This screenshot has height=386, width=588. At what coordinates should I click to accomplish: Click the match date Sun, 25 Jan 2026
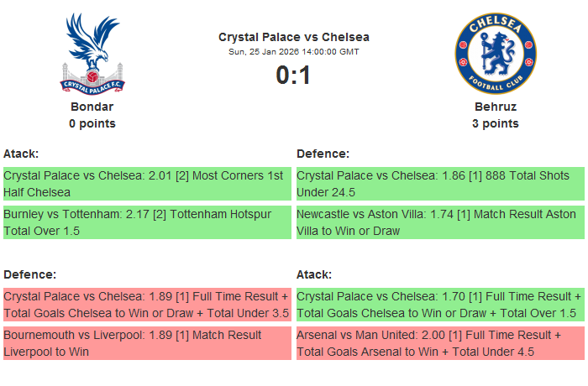tap(293, 51)
